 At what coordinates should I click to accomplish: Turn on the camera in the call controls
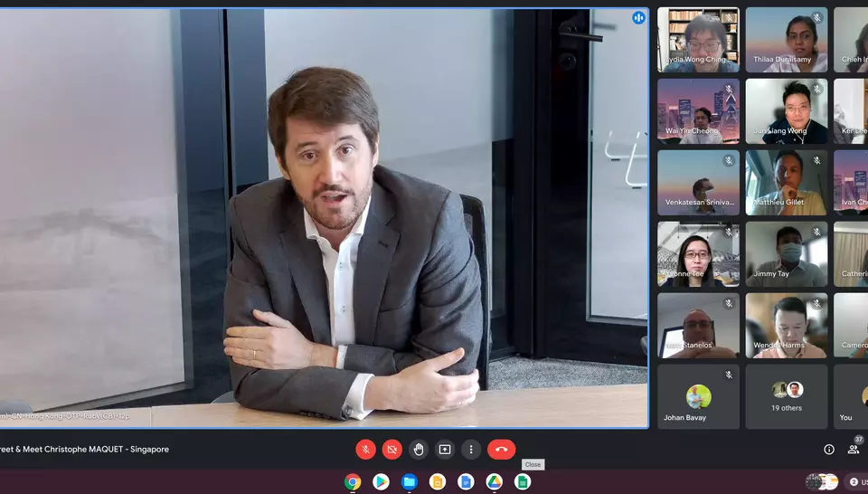point(392,449)
